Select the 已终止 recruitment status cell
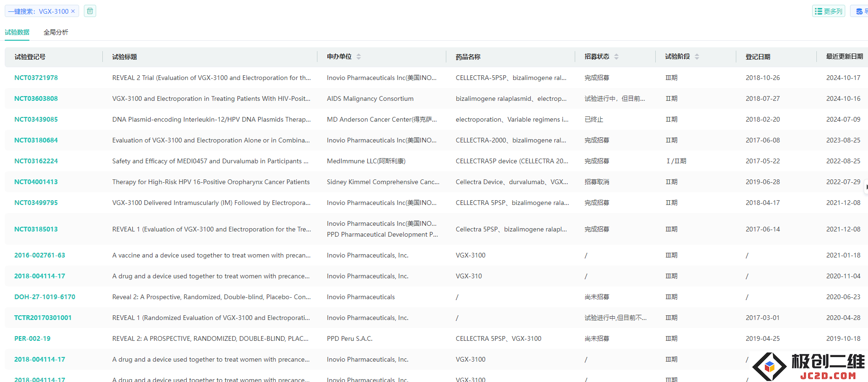The image size is (868, 382). point(594,119)
